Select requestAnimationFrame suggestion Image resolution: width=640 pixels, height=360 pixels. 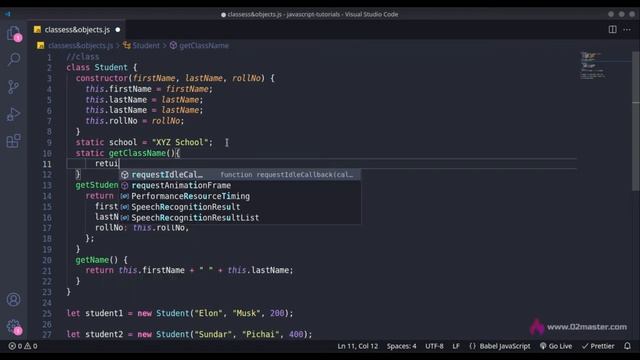[x=240, y=185]
